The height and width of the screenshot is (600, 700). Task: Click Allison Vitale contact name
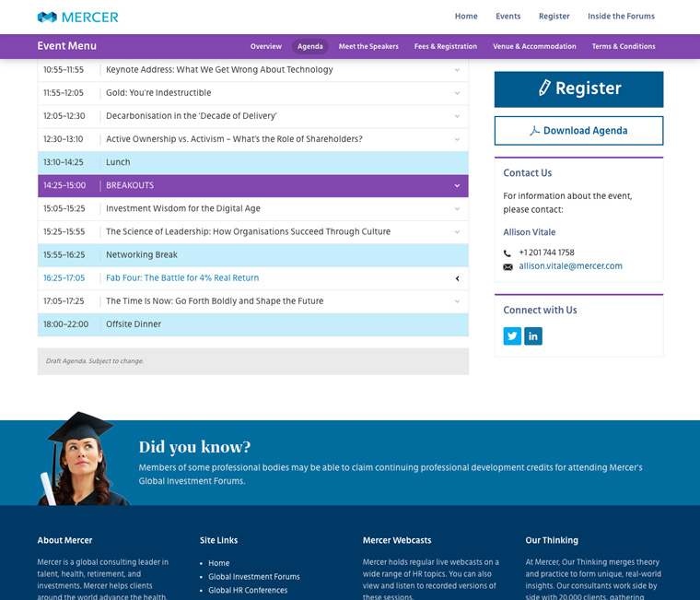click(x=530, y=232)
